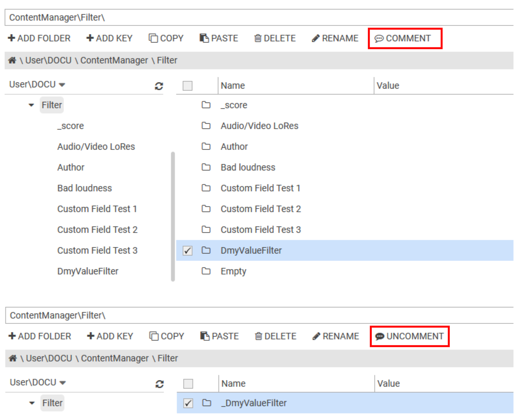514x420 pixels.
Task: Collapse the Filter node in the upper tree
Action: tap(31, 105)
